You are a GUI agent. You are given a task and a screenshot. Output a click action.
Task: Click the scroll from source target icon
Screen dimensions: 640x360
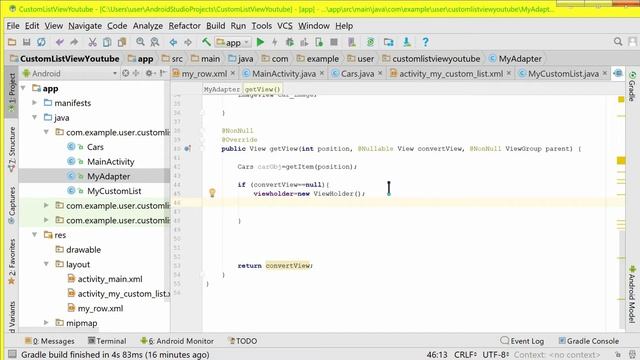tap(125, 73)
